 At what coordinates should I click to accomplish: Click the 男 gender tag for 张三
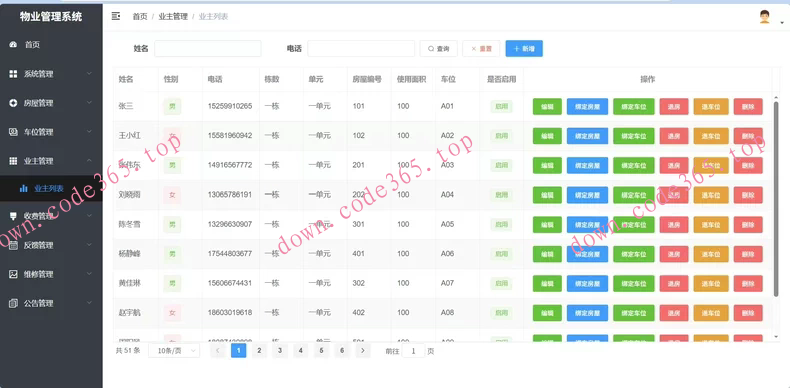click(x=172, y=106)
